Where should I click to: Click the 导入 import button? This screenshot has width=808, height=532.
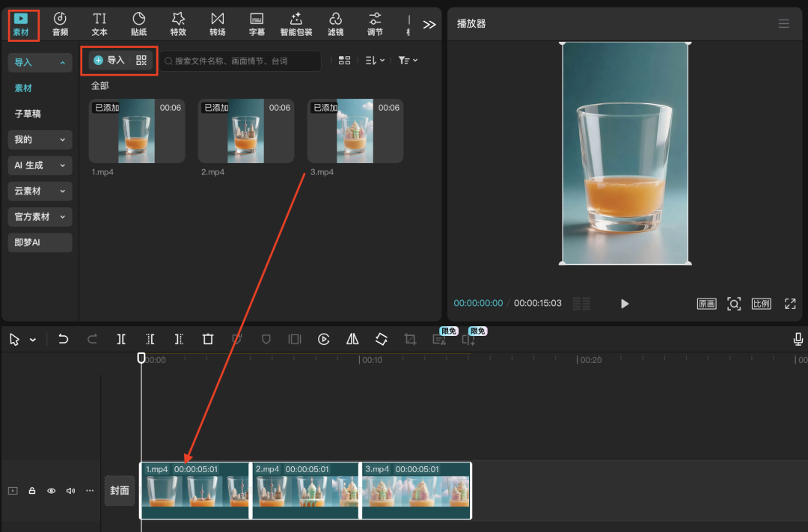pos(109,61)
